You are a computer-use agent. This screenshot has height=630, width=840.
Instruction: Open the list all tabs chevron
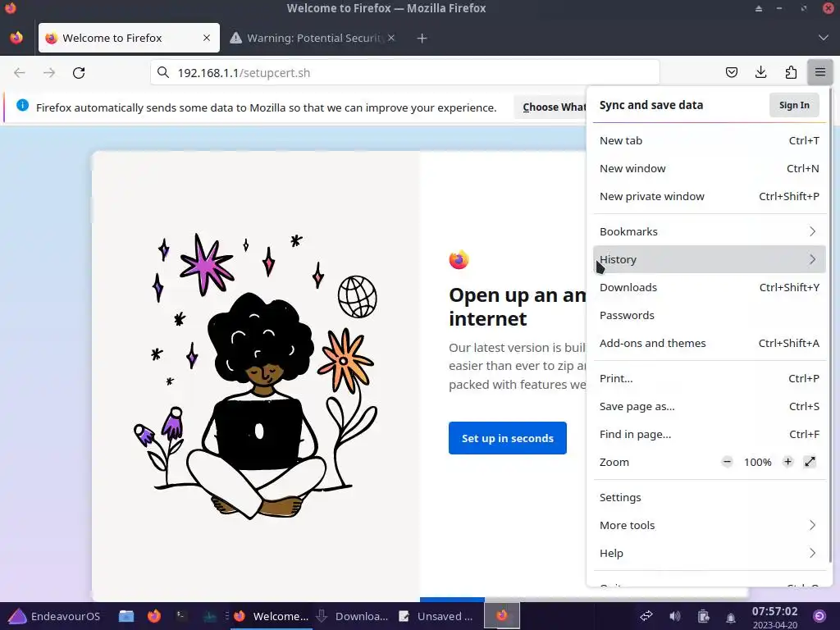pyautogui.click(x=824, y=38)
